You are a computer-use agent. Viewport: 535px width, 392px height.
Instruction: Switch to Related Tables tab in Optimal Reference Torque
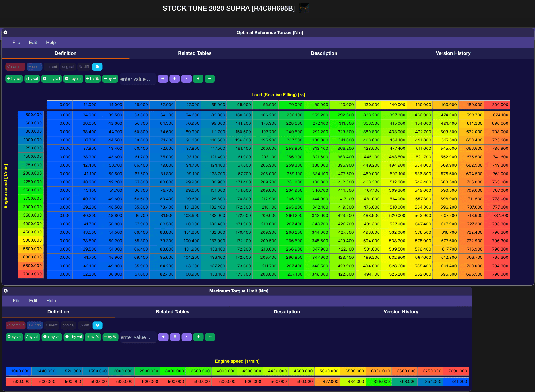[195, 53]
